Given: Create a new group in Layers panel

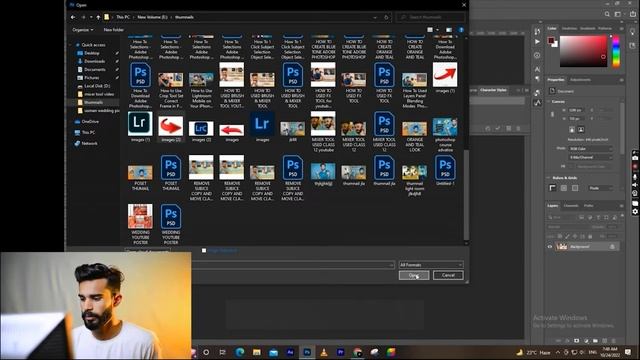Looking at the screenshot, I should tap(596, 341).
